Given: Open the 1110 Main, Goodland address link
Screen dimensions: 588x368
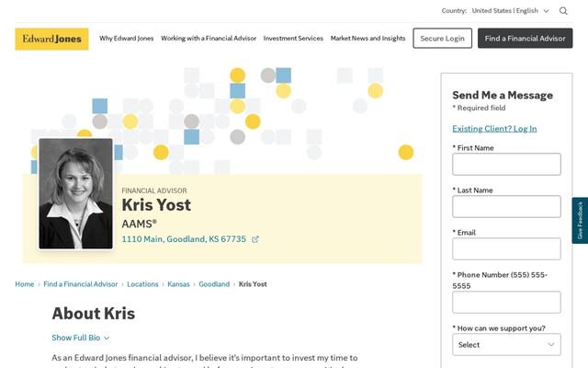Looking at the screenshot, I should click(184, 239).
